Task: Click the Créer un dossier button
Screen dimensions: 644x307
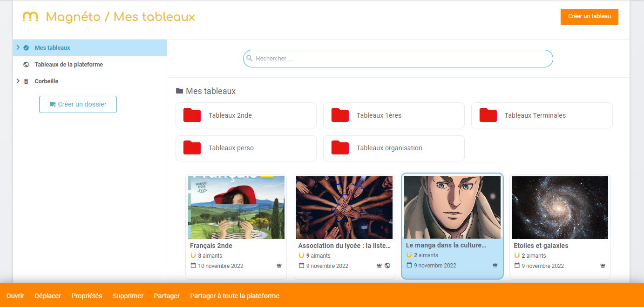Action: point(78,104)
